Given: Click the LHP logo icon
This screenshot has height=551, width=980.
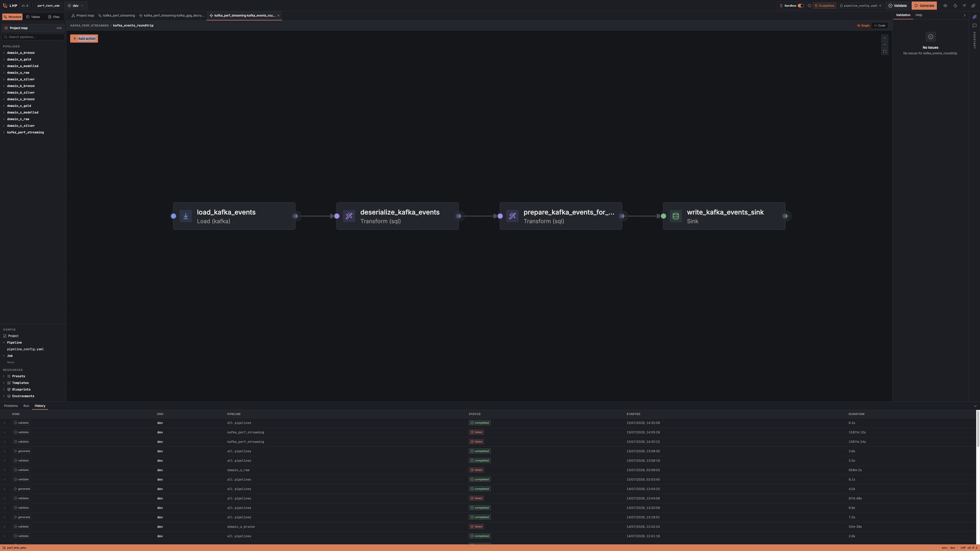Looking at the screenshot, I should tap(5, 6).
